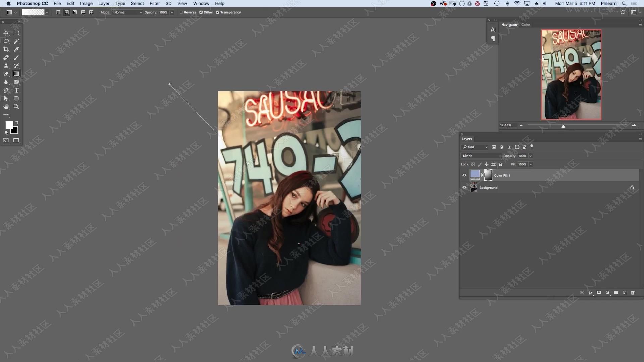Open the Filter menu
The width and height of the screenshot is (644, 362).
154,4
